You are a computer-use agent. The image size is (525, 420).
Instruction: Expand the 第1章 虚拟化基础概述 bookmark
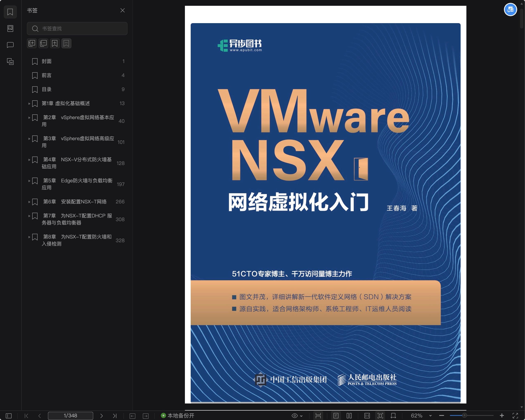coord(29,103)
